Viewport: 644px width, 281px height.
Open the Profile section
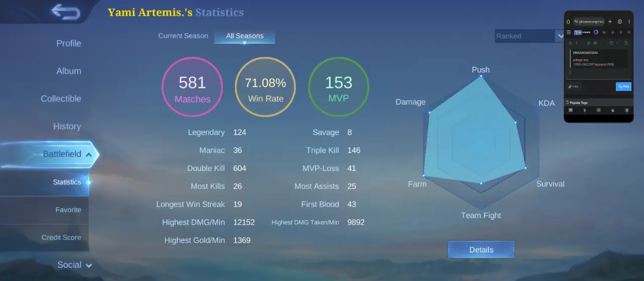pyautogui.click(x=68, y=43)
